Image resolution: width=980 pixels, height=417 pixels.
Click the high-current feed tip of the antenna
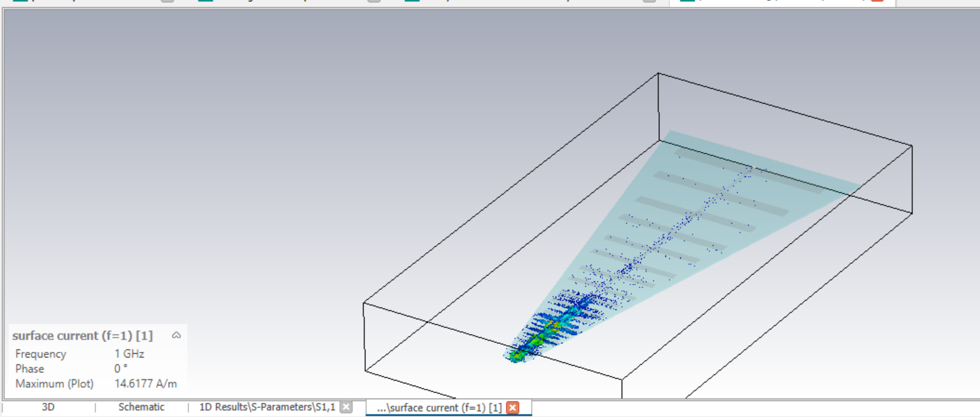(517, 356)
